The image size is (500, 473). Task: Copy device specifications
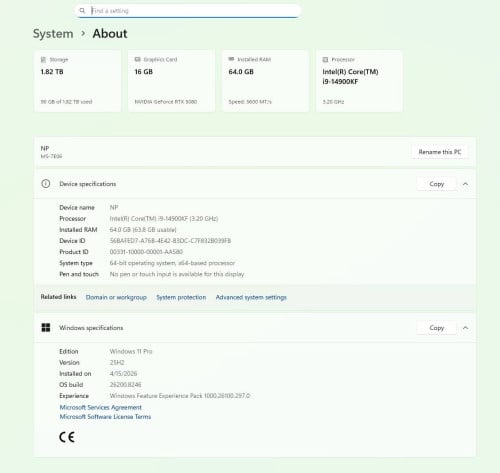[x=437, y=184]
